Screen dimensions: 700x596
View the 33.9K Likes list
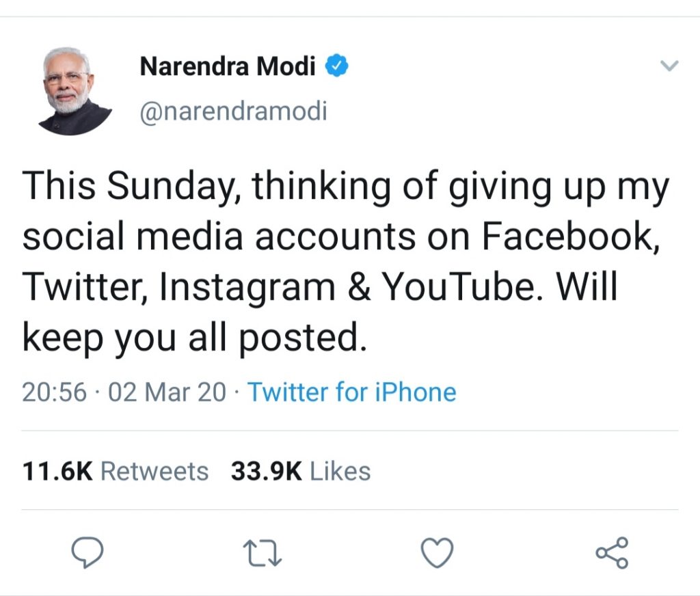301,471
